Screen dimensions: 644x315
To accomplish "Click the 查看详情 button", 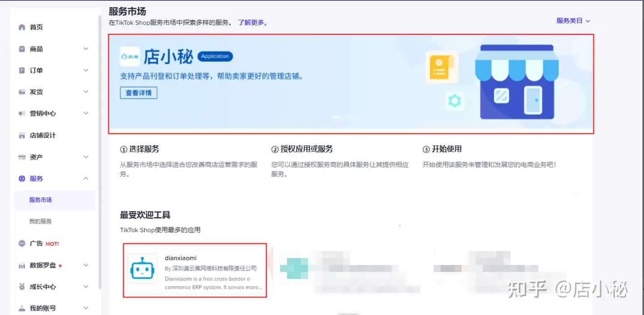I will click(x=139, y=93).
